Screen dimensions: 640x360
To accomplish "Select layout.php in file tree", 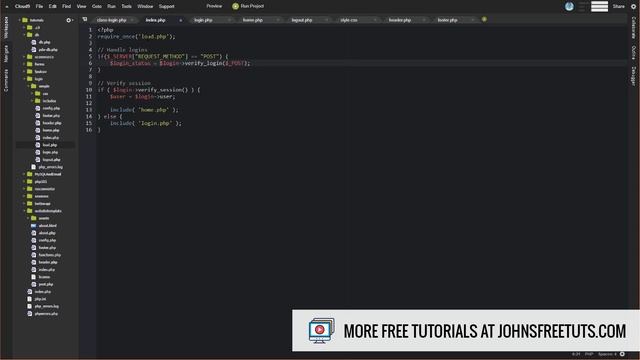I will pyautogui.click(x=51, y=160).
